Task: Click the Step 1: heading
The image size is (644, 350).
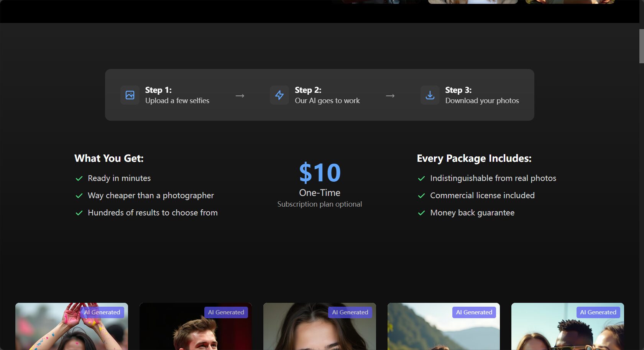Action: (158, 90)
